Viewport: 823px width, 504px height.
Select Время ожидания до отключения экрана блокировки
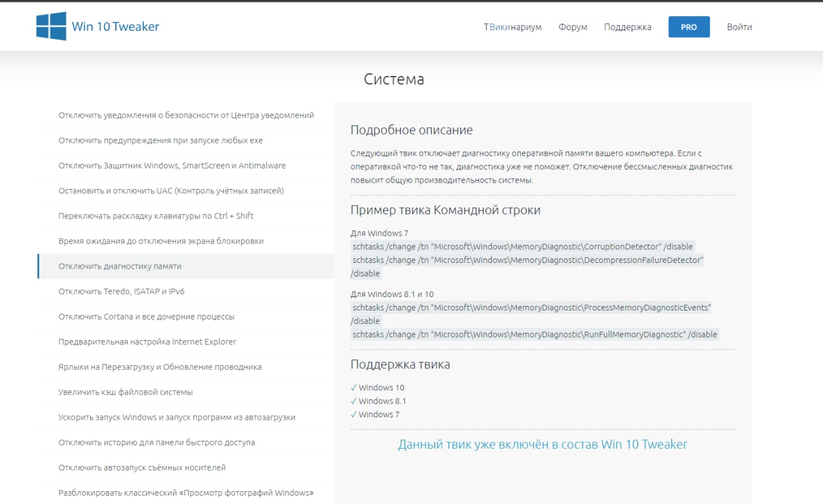[x=186, y=241]
